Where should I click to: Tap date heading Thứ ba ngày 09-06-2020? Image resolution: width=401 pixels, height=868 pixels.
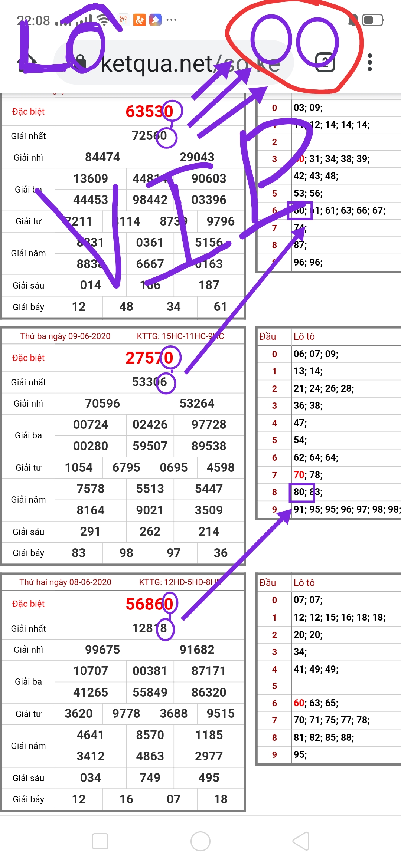coord(65,336)
